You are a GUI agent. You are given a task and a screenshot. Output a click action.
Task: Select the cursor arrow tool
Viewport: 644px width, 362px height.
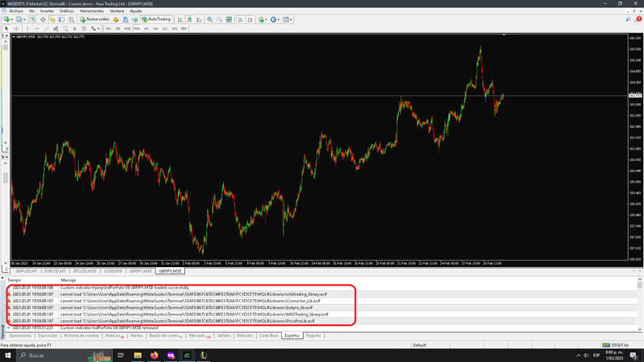click(x=6, y=29)
